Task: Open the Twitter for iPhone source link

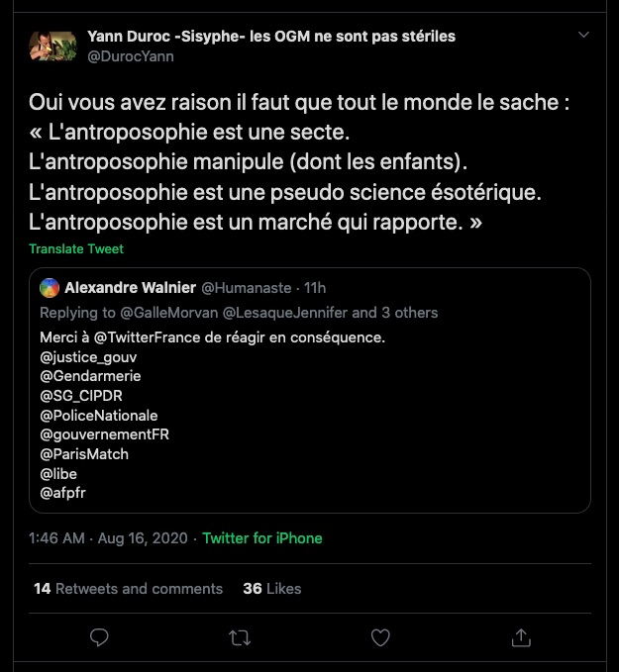Action: click(x=262, y=538)
